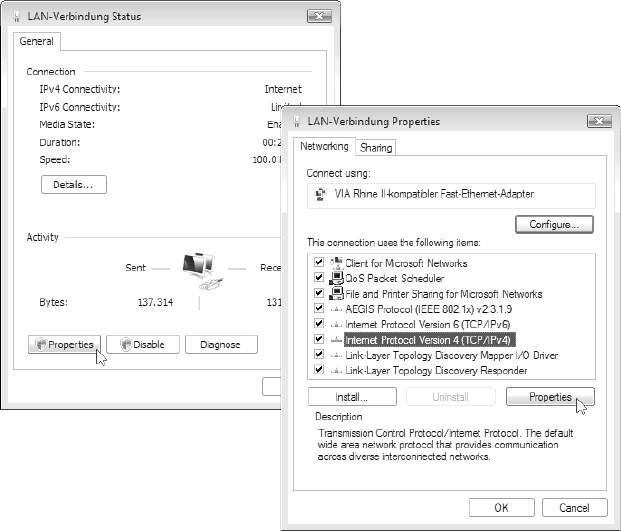Click the Client for Microsoft Networks icon

[336, 263]
